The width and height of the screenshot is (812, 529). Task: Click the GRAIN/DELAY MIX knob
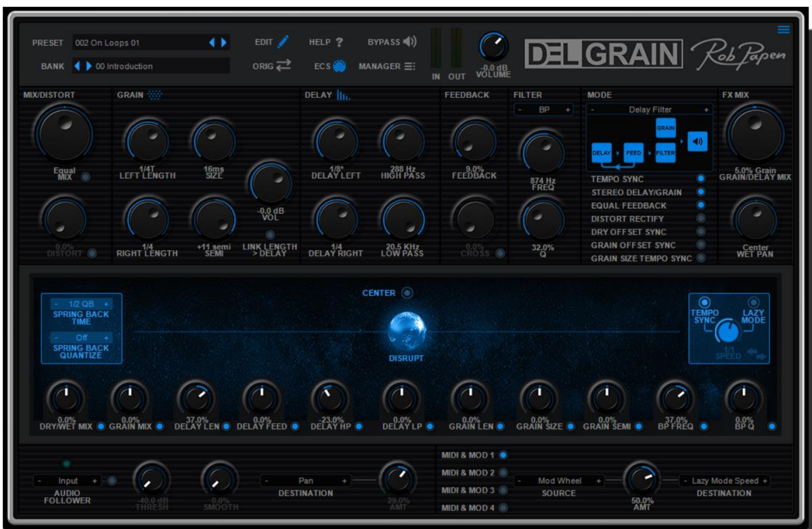755,133
